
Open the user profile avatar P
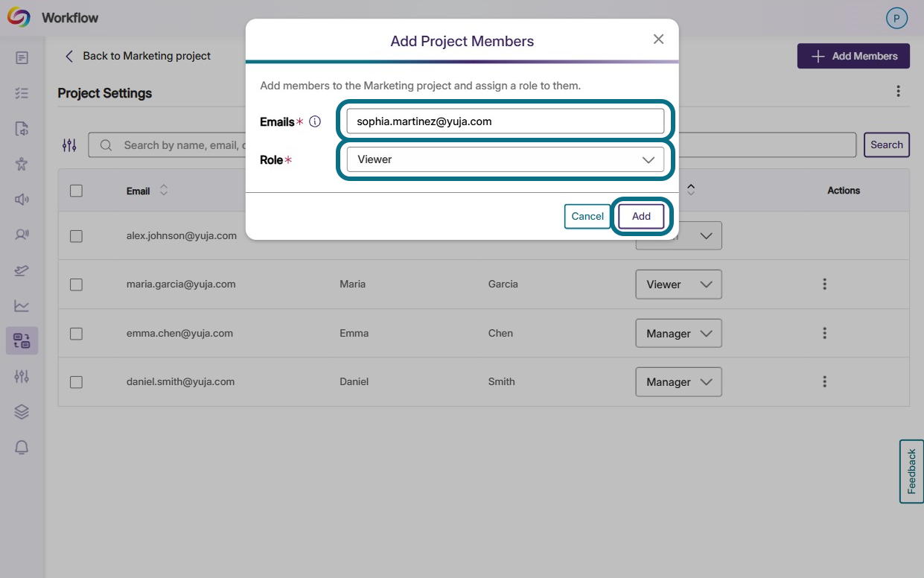point(896,19)
